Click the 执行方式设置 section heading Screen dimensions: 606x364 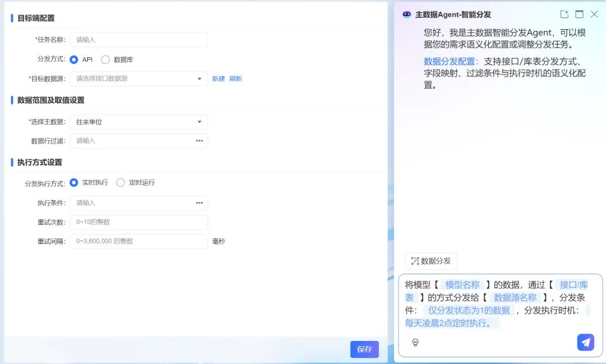click(x=39, y=162)
